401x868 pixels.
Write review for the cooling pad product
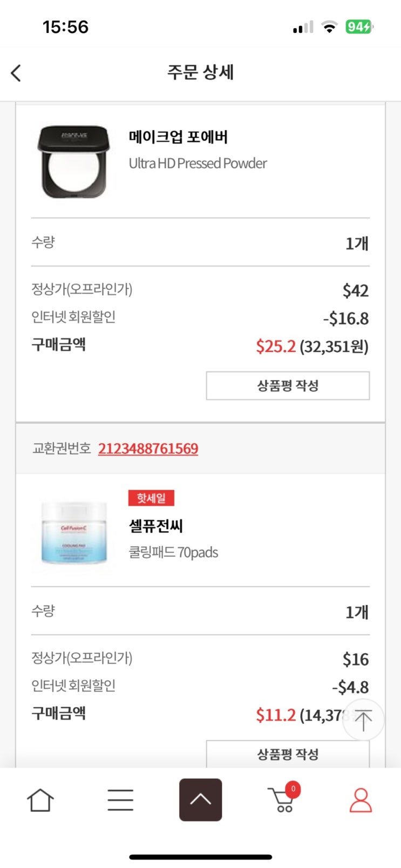(288, 754)
